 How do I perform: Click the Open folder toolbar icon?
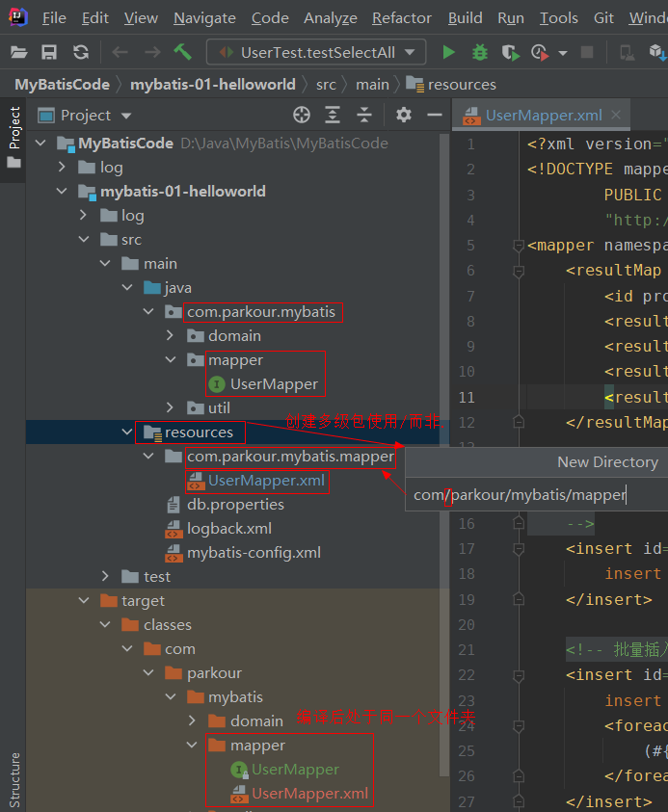click(x=18, y=52)
